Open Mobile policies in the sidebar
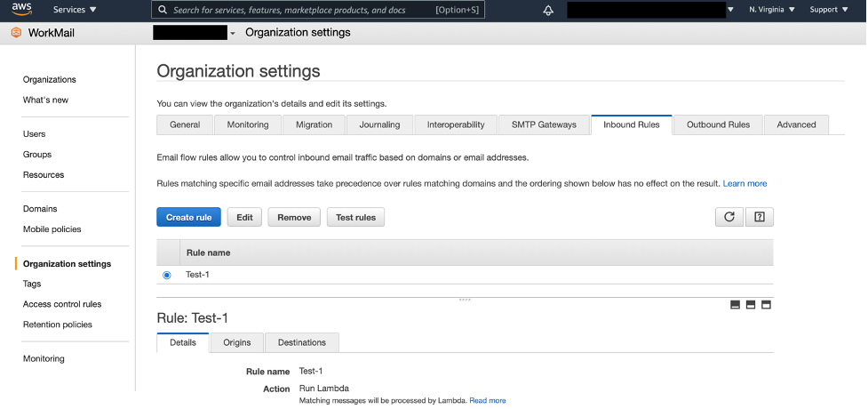Viewport: 868px width, 409px height. coord(52,229)
